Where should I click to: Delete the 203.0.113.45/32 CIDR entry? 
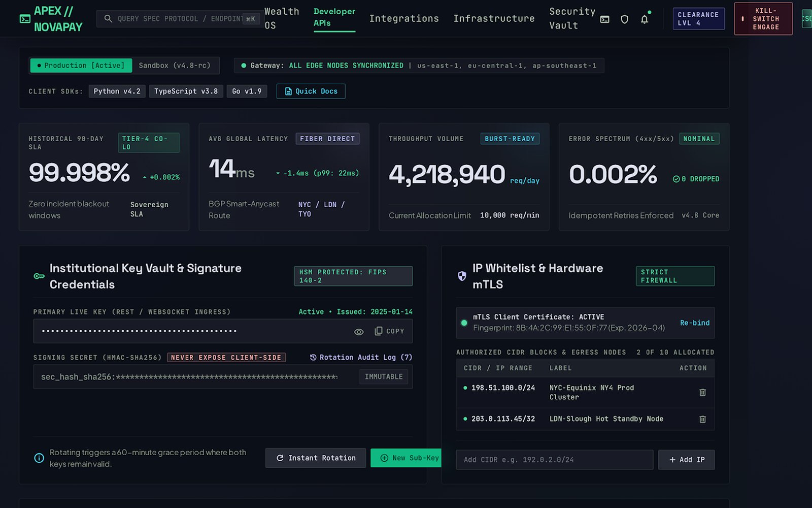702,419
